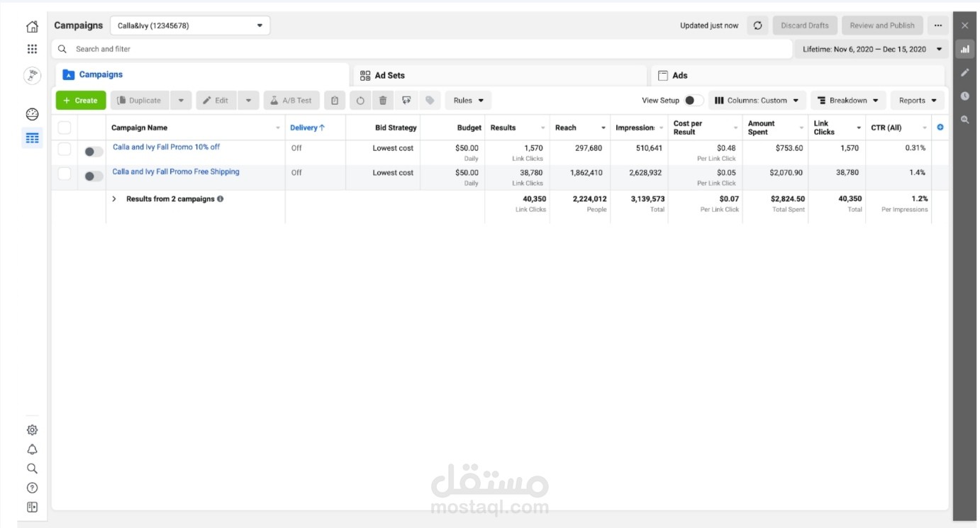Sort by Delivery column header
980x528 pixels.
pyautogui.click(x=308, y=128)
